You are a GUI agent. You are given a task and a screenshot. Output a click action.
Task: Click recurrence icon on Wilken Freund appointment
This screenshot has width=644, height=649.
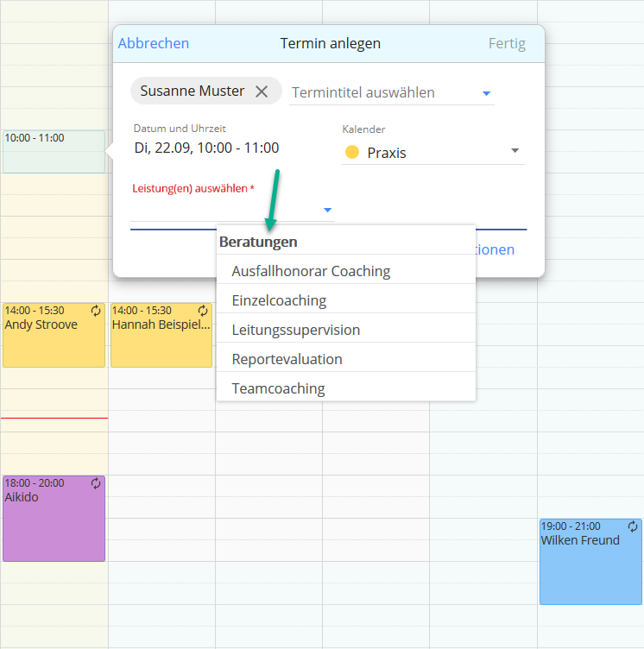[x=633, y=526]
